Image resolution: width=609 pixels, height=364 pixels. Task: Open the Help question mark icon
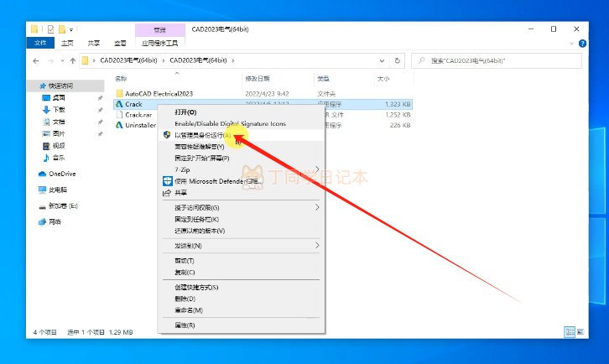tap(582, 43)
